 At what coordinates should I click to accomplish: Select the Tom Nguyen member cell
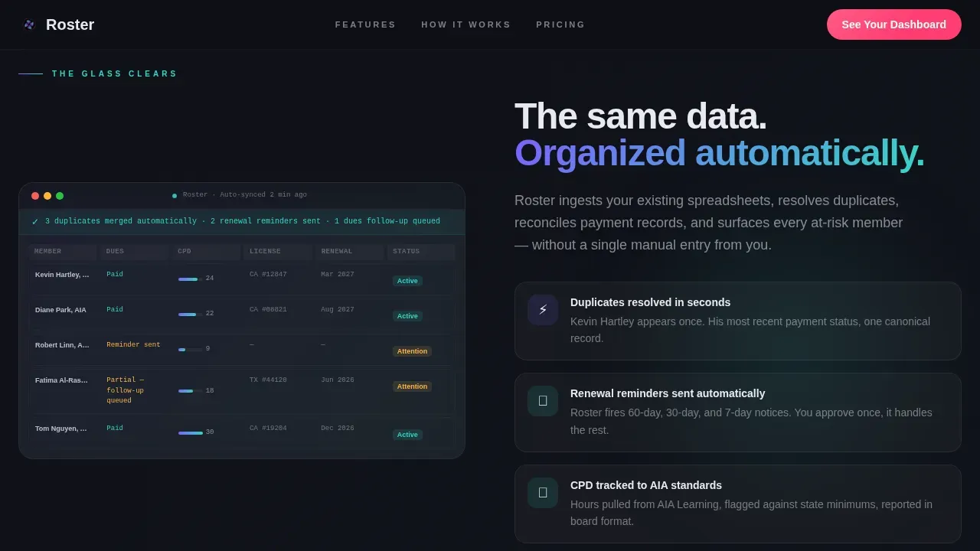(x=61, y=429)
